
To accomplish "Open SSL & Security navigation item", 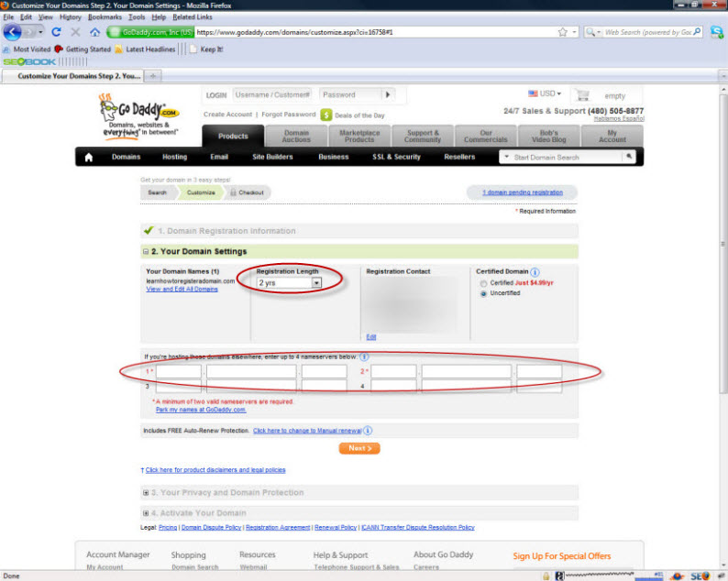I will [396, 157].
